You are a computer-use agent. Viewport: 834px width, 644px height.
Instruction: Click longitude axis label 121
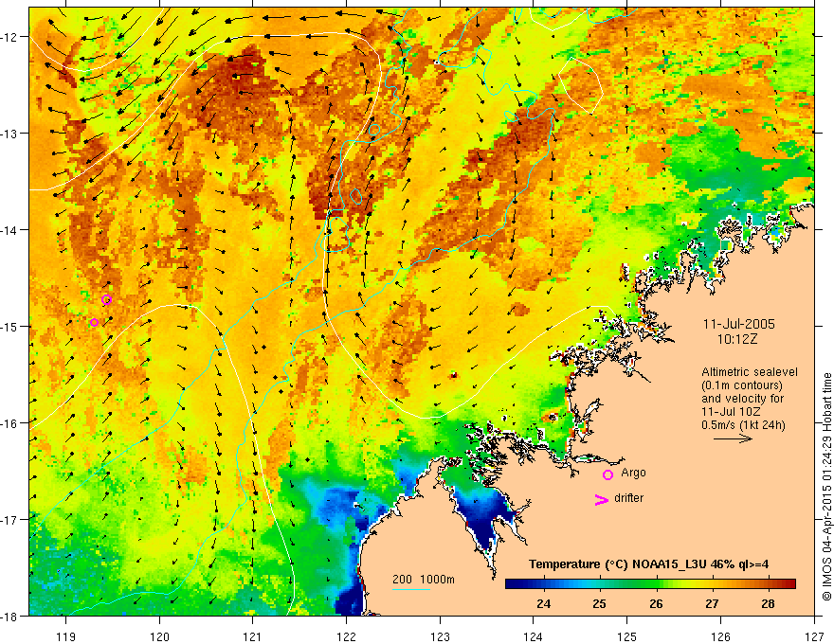(253, 636)
